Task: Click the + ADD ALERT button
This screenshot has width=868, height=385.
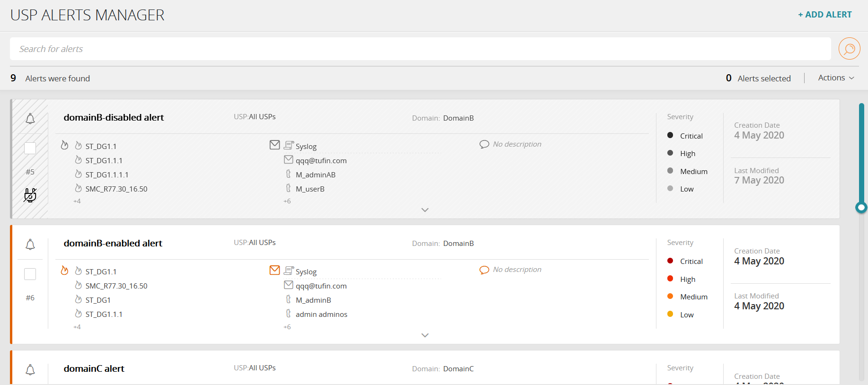Action: tap(825, 15)
